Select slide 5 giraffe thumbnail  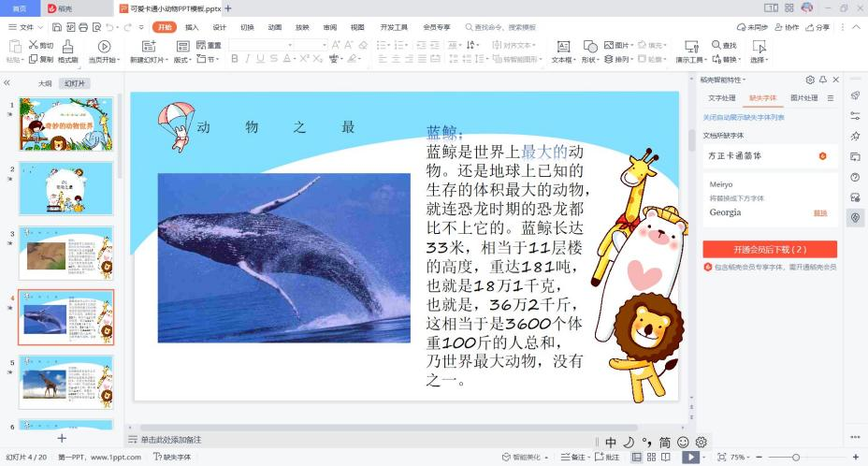(65, 382)
